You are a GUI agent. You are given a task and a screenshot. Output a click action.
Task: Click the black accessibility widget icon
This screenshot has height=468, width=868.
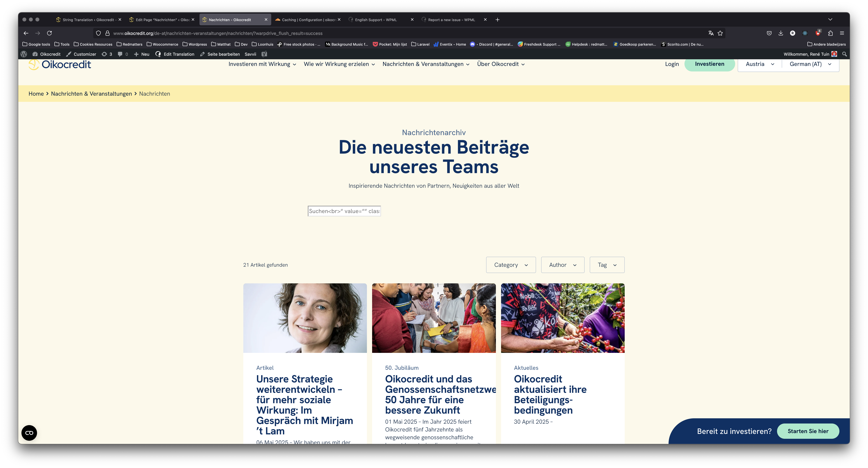tap(29, 433)
